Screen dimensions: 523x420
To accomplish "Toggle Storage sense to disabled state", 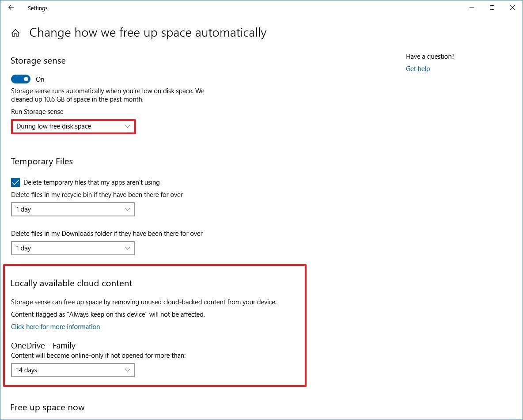I will (20, 79).
